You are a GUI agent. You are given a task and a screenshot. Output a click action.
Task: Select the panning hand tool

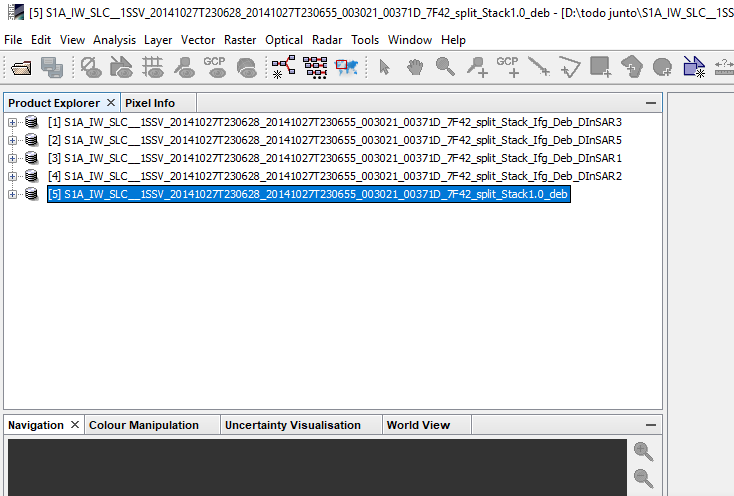[x=415, y=67]
